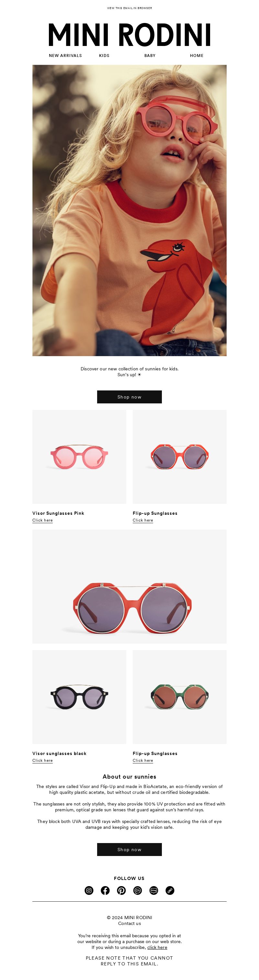Open the Kakao channel (Ch) icon
Image resolution: width=259 pixels, height=980 pixels.
point(138,890)
